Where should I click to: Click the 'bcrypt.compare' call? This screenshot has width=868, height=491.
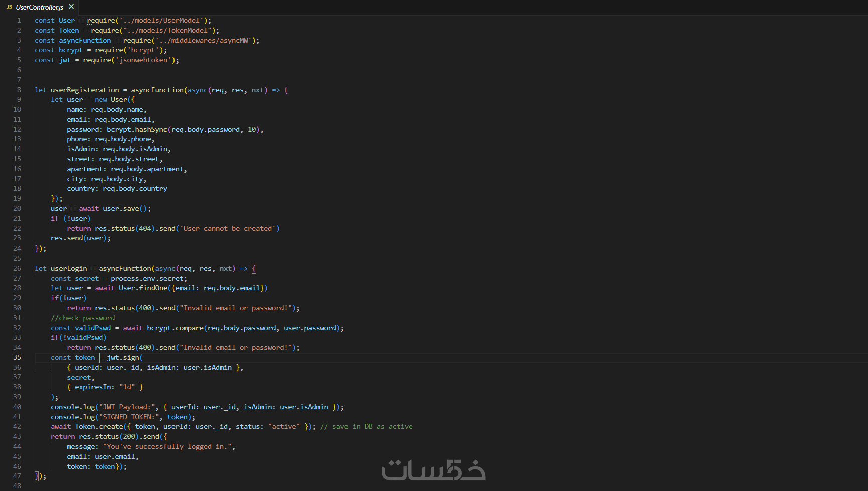175,328
